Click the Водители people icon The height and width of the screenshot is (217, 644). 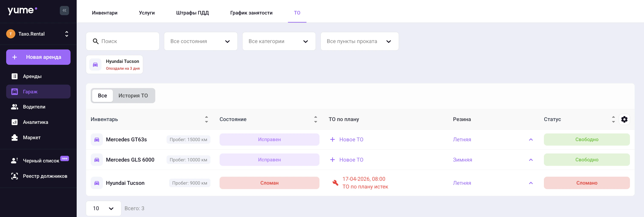point(14,107)
